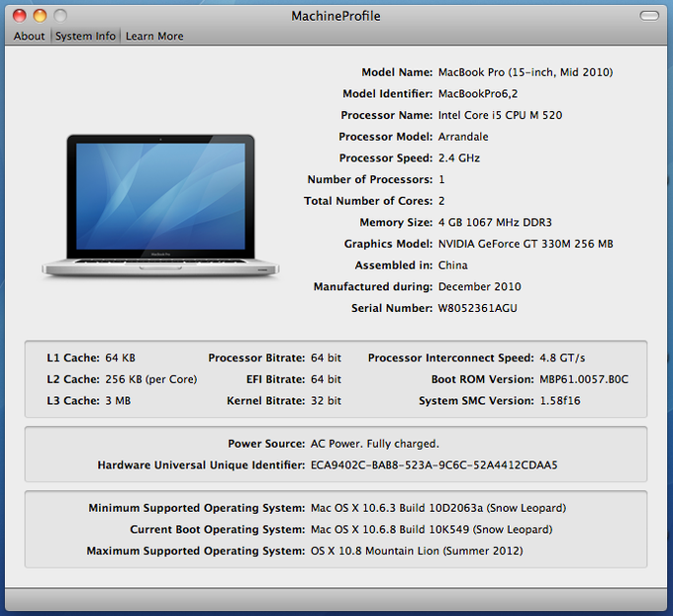Screen dimensions: 673x616
Task: Select L1 Cache value '64 KB'
Action: (x=120, y=358)
